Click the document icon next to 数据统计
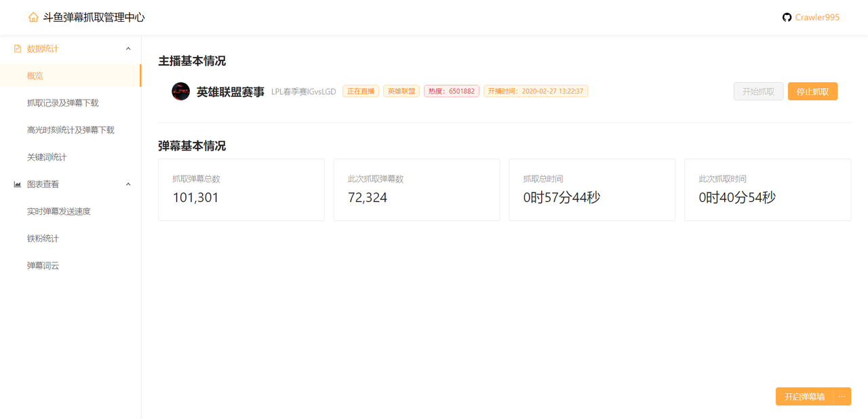The image size is (868, 419). pyautogui.click(x=18, y=49)
